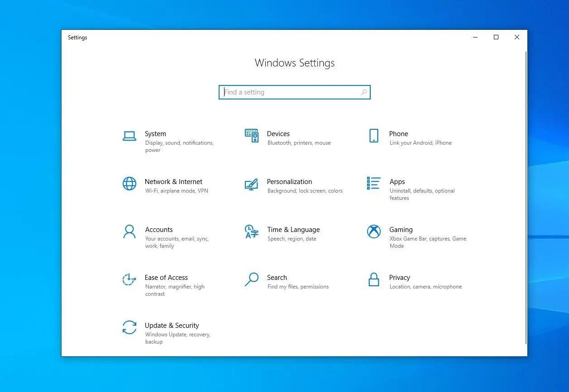Image resolution: width=569 pixels, height=392 pixels.
Task: Click the Ease of Access icon
Action: [129, 279]
